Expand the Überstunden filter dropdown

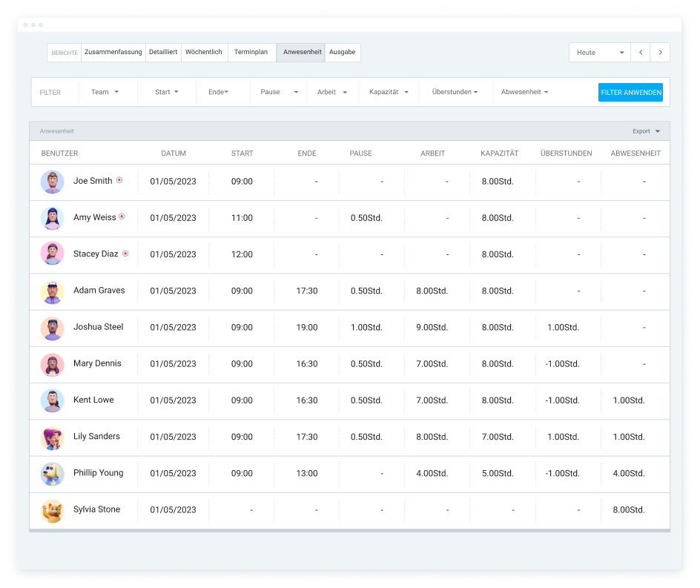[455, 92]
